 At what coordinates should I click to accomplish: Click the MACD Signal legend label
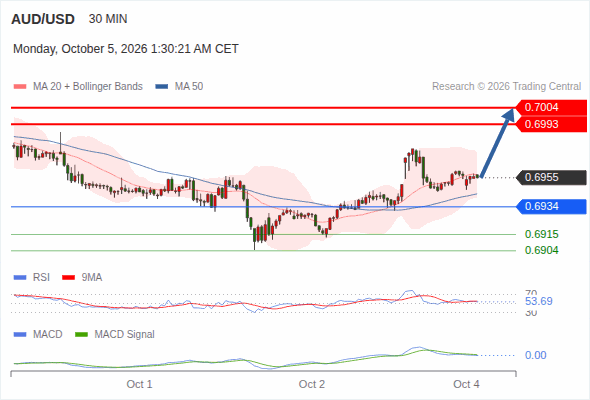point(125,335)
